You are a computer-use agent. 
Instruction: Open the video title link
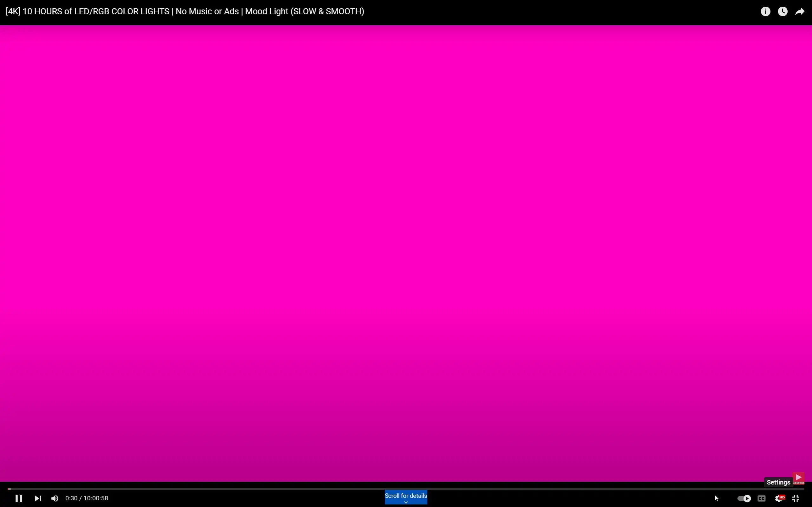[185, 11]
